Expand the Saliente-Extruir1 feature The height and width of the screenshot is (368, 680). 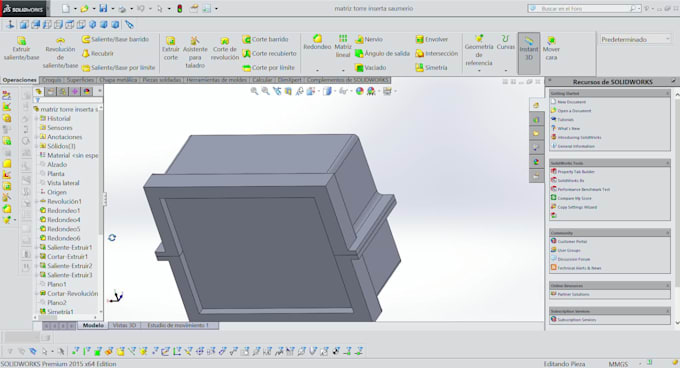pyautogui.click(x=36, y=248)
